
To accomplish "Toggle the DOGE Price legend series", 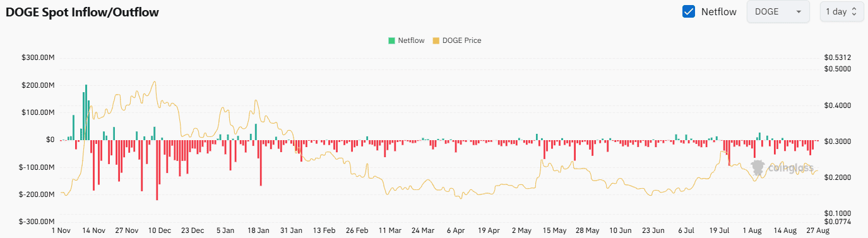I will point(456,40).
